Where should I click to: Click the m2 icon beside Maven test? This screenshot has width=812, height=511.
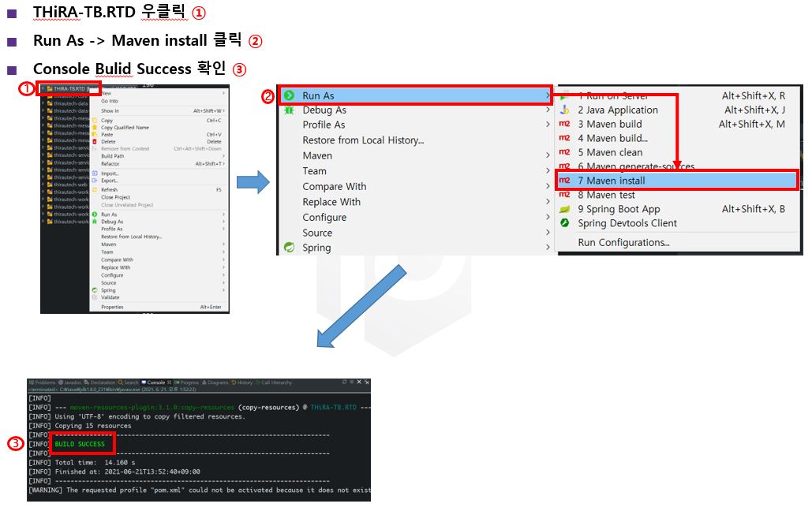click(564, 195)
